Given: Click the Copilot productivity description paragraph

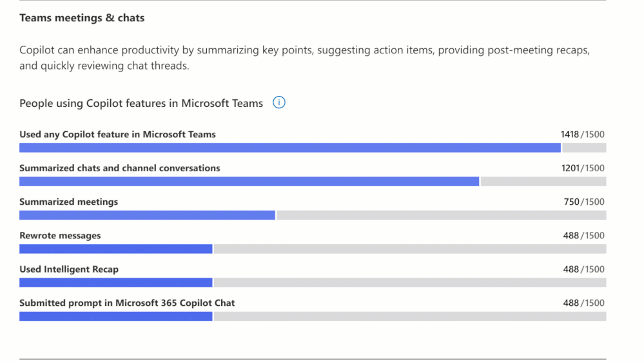Looking at the screenshot, I should (x=305, y=57).
